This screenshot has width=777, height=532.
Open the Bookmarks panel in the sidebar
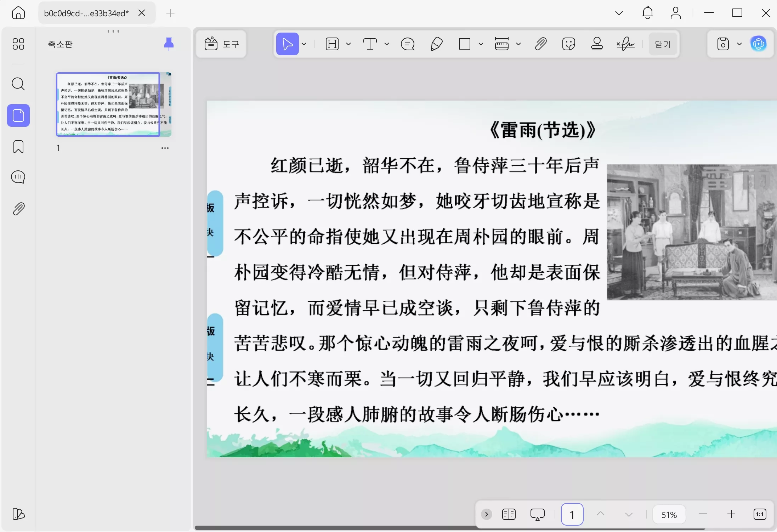[18, 147]
